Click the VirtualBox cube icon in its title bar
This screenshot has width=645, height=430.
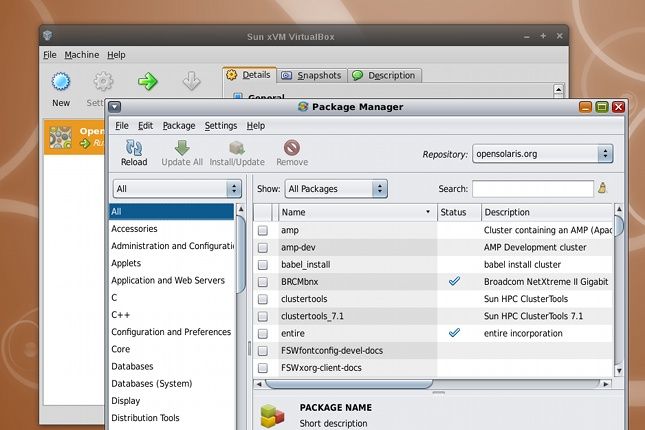(x=47, y=35)
